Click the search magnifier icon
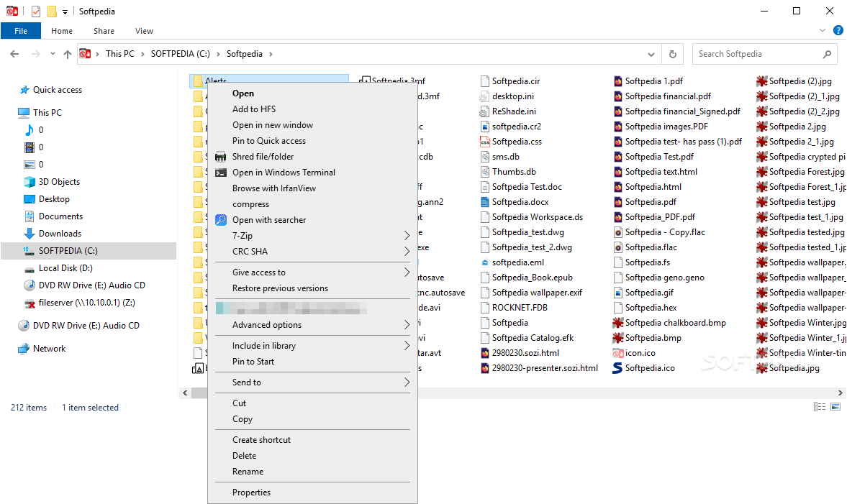Viewport: 847px width, 504px height. click(x=827, y=54)
